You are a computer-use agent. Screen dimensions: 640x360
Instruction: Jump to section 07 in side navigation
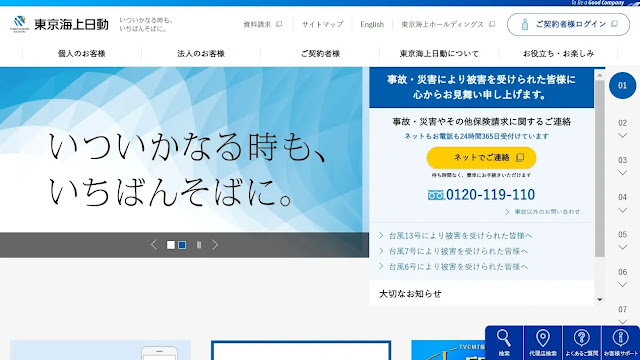coord(622,309)
